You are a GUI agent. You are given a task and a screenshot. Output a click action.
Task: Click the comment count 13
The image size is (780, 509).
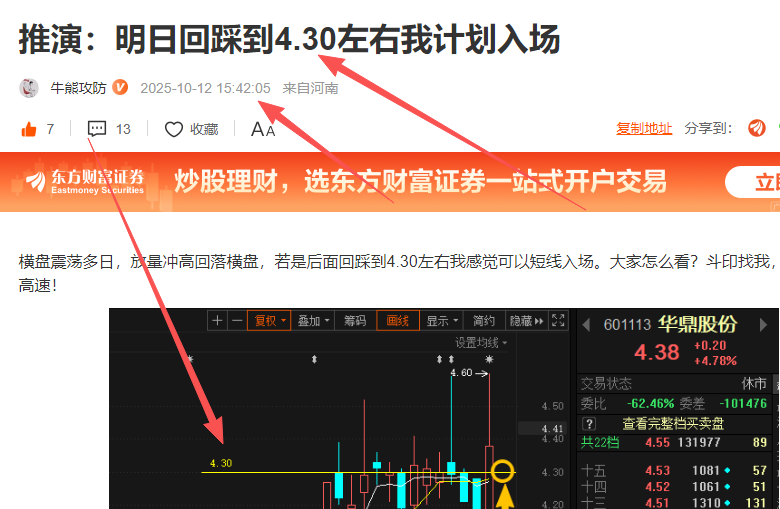(123, 129)
